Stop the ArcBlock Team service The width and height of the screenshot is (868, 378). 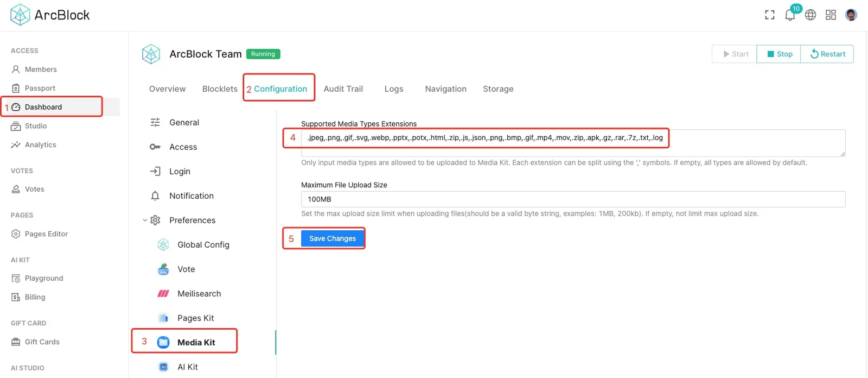[x=779, y=54]
